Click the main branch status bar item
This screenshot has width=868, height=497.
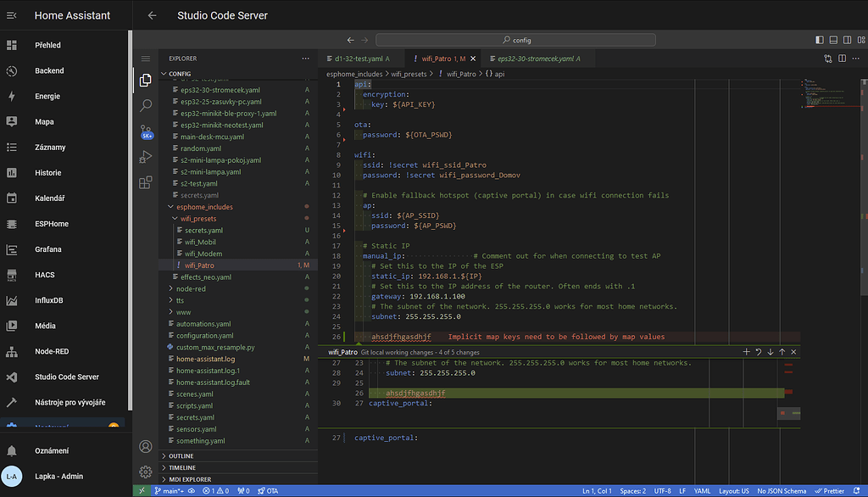point(170,491)
